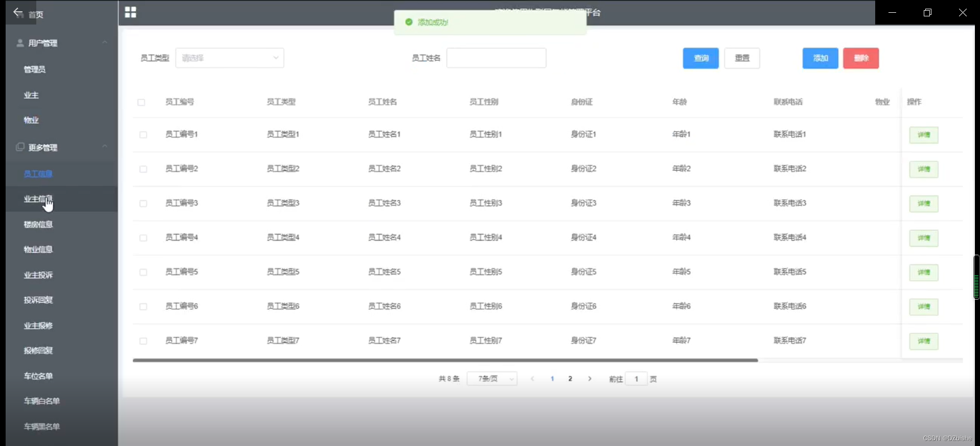
Task: Open 详情 for 员工编号5 row
Action: [x=924, y=272]
